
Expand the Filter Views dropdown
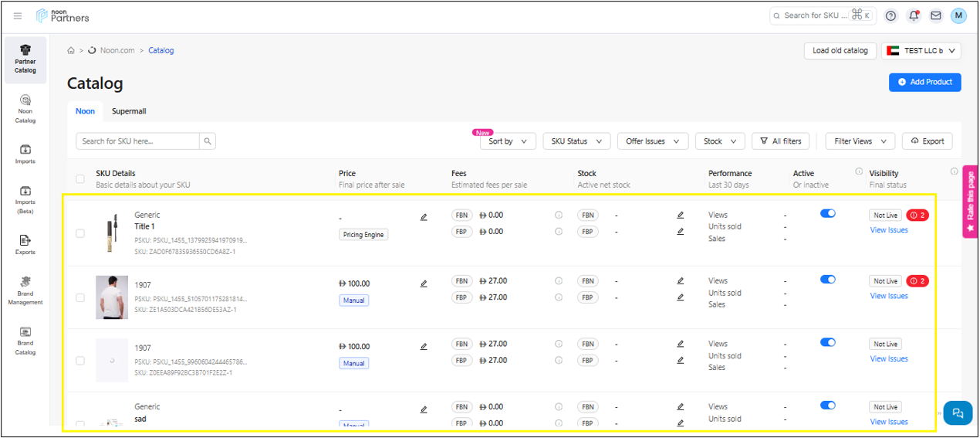point(860,141)
